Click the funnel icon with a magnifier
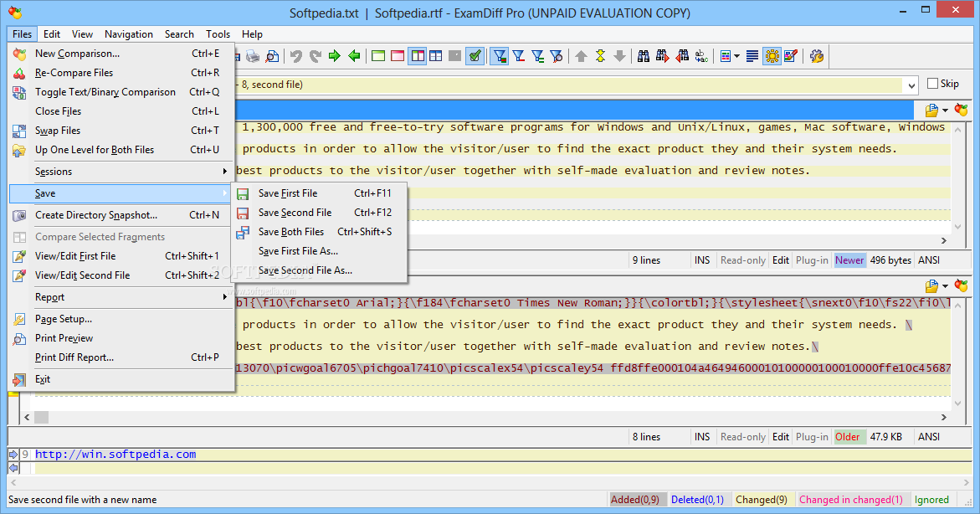The image size is (980, 514). coord(557,56)
